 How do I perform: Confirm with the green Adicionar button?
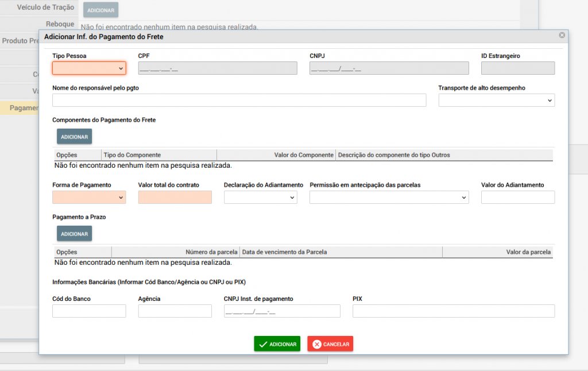277,344
